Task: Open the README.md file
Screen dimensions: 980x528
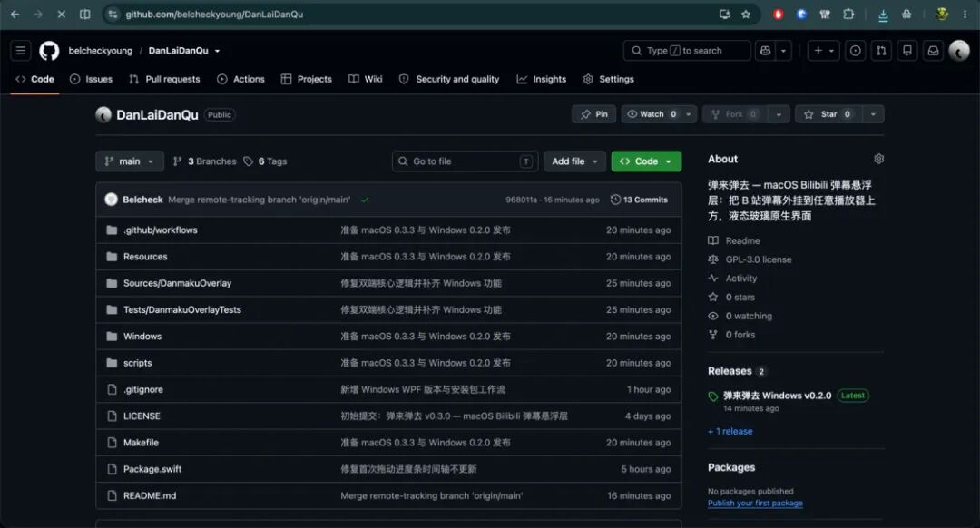Action: [x=150, y=495]
